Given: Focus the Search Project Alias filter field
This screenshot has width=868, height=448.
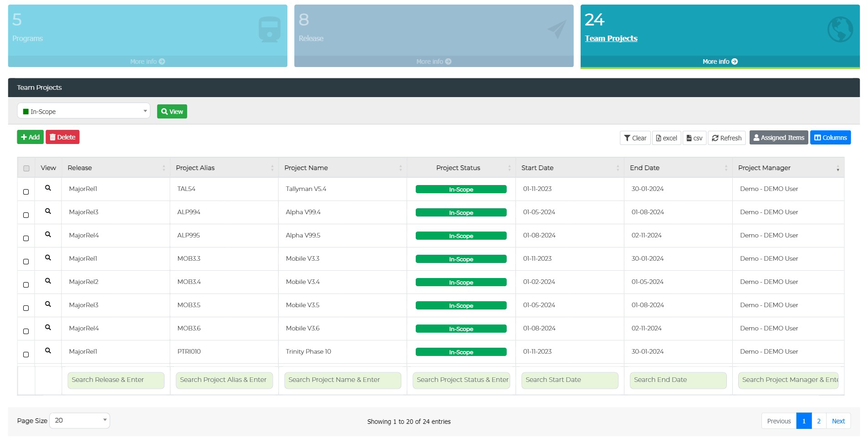Looking at the screenshot, I should [x=224, y=380].
